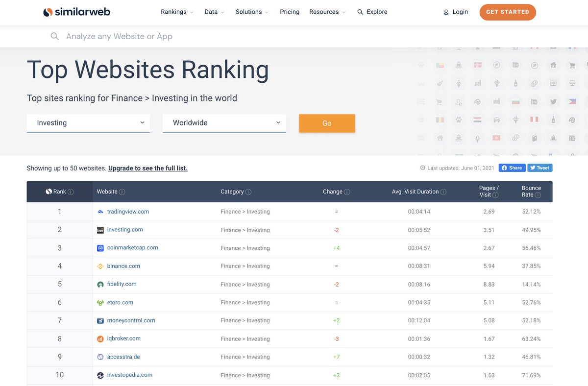Viewport: 588px width, 386px height.
Task: Open the investopedia.com link
Action: [x=129, y=375]
